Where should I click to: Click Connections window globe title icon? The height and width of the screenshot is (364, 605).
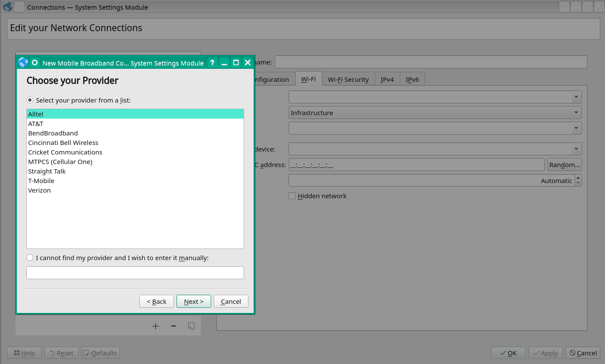(7, 7)
